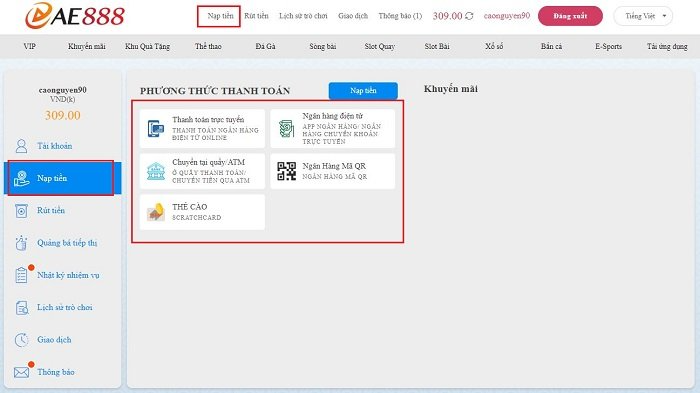
Task: Click Tài khoản sidebar link
Action: tap(54, 146)
